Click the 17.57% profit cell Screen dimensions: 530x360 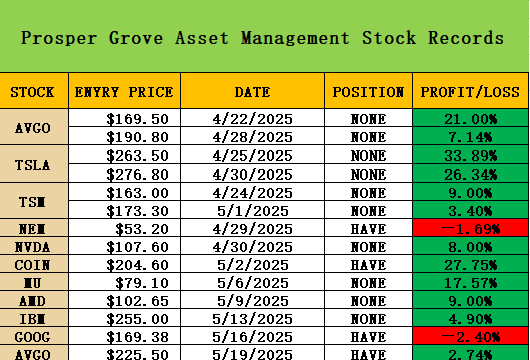(470, 282)
